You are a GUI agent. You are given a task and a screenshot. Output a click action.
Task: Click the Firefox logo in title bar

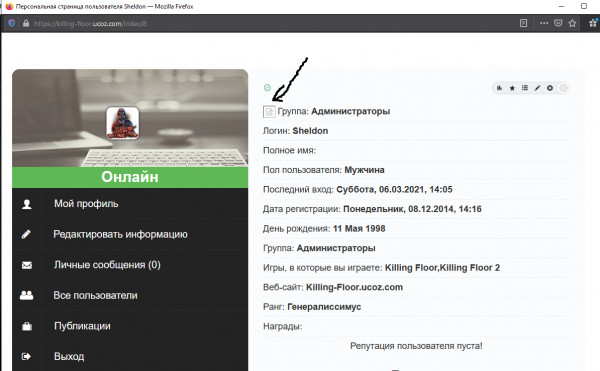(9, 6)
